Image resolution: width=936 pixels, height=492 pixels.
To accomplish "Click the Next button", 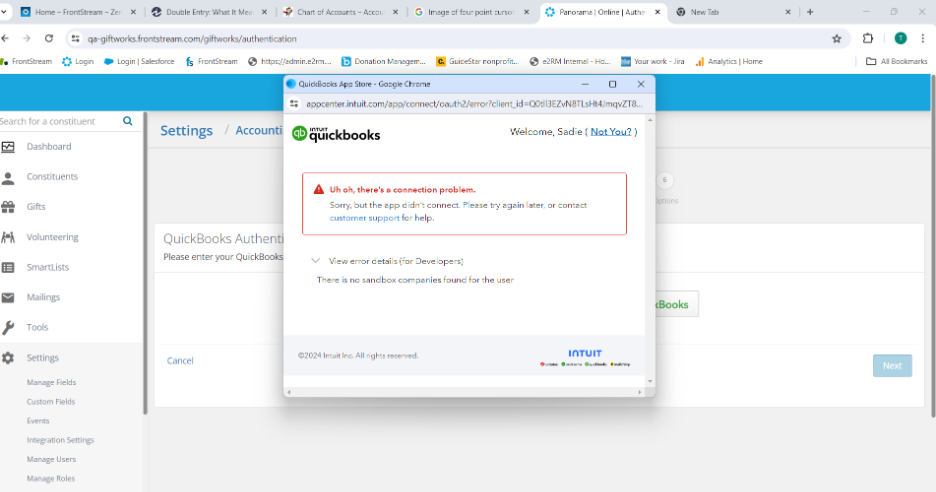I will (x=892, y=365).
